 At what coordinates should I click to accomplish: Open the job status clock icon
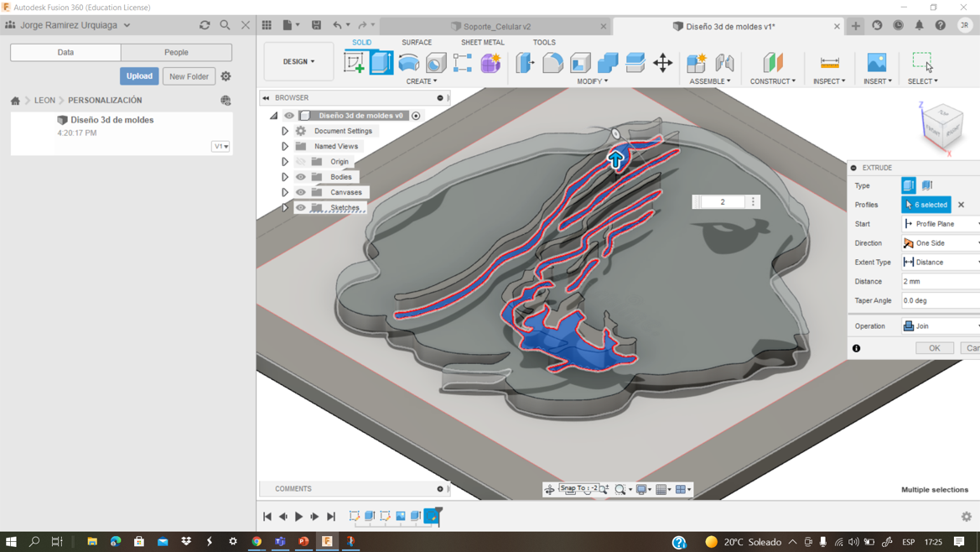tap(898, 25)
